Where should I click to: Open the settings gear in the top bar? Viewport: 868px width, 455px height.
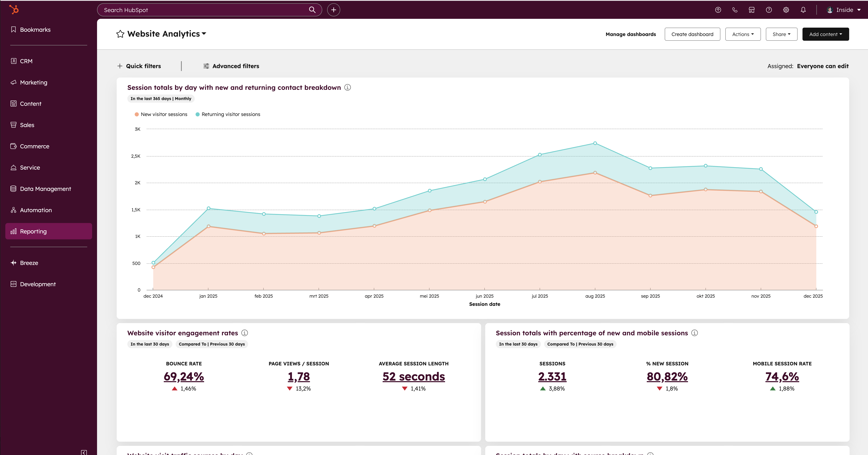(786, 10)
